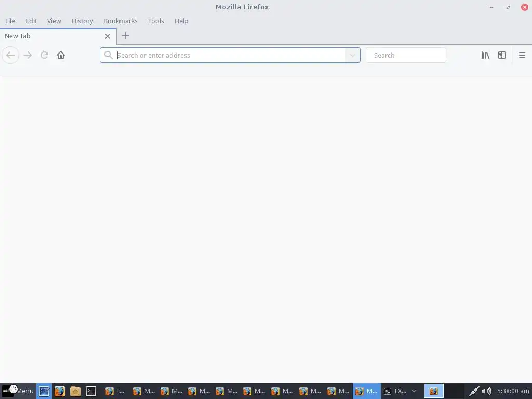Open the Library bookshelf icon
The height and width of the screenshot is (399, 532).
tap(485, 55)
